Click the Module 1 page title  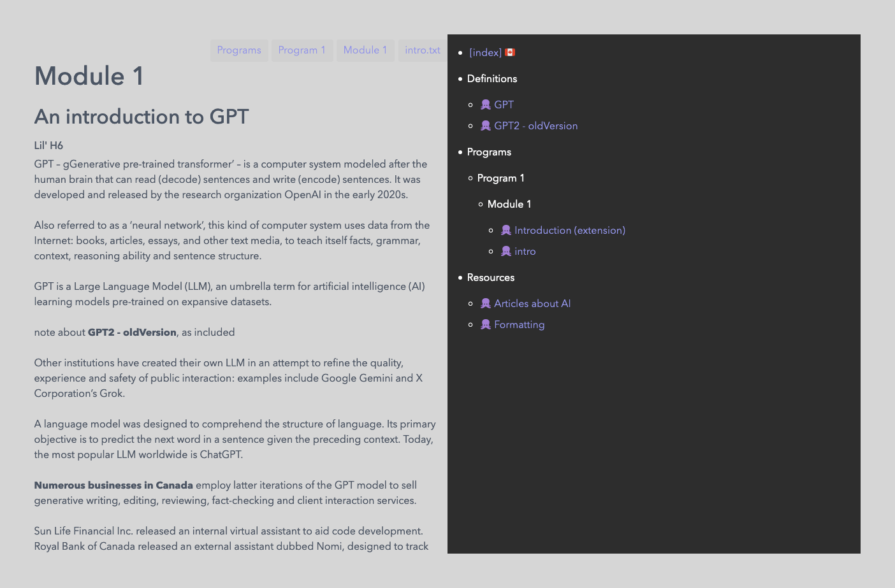click(x=89, y=76)
